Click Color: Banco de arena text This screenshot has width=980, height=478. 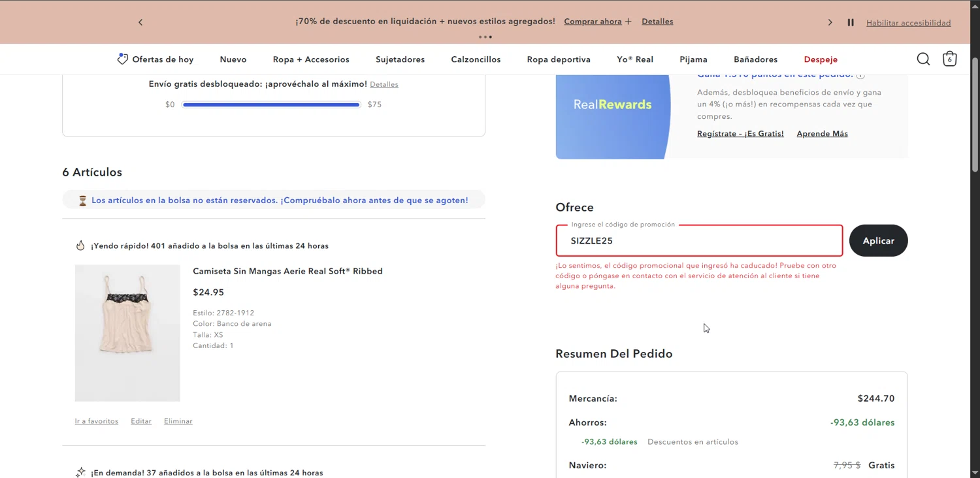(x=232, y=324)
